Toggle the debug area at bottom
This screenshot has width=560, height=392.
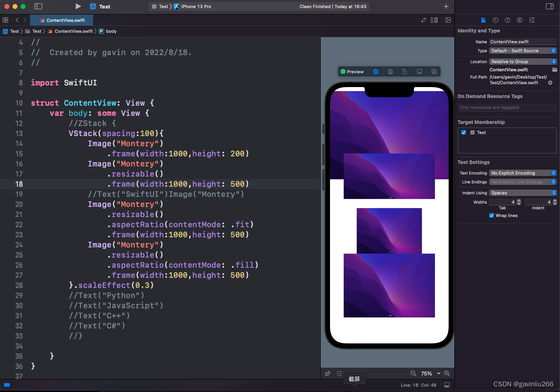[x=447, y=385]
